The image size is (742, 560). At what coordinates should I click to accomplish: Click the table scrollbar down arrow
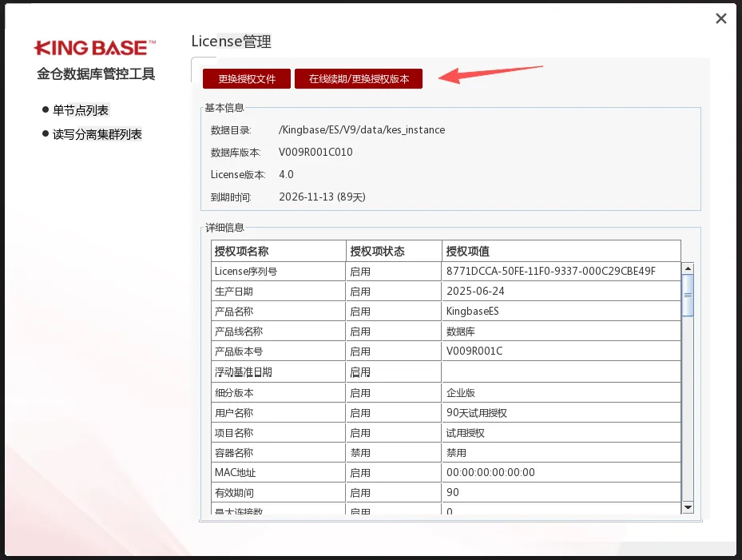pos(688,507)
